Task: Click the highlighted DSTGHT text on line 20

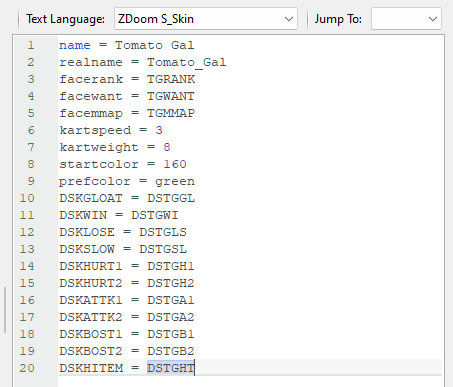Action: 171,368
